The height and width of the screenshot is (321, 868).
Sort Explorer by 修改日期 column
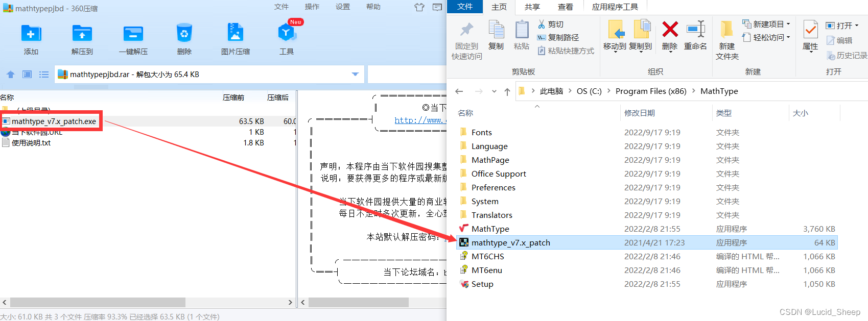[x=640, y=113]
